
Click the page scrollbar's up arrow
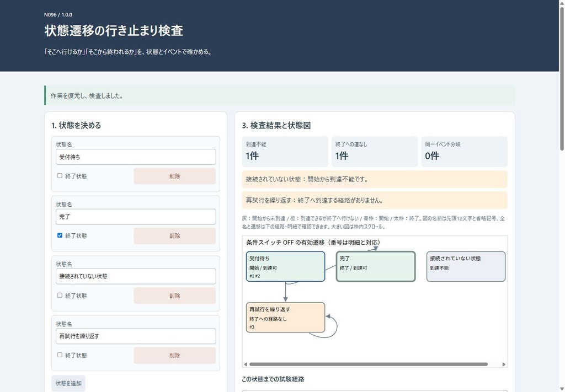[x=561, y=3]
